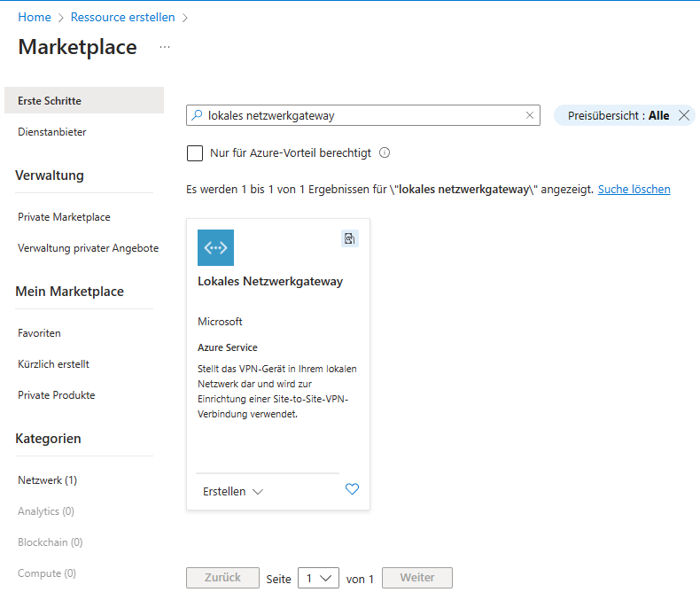This screenshot has width=700, height=600.
Task: Open the Lokales Netzwerkgateway card title
Action: (270, 281)
